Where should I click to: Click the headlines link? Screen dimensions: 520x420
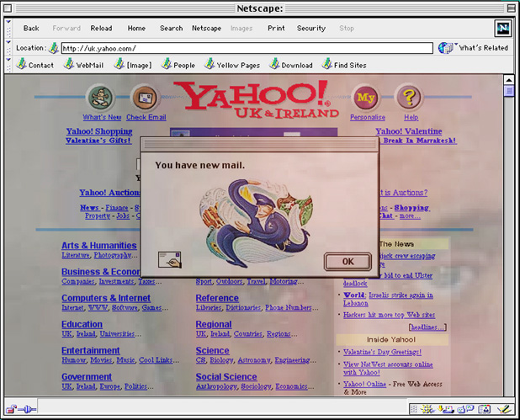pyautogui.click(x=427, y=327)
